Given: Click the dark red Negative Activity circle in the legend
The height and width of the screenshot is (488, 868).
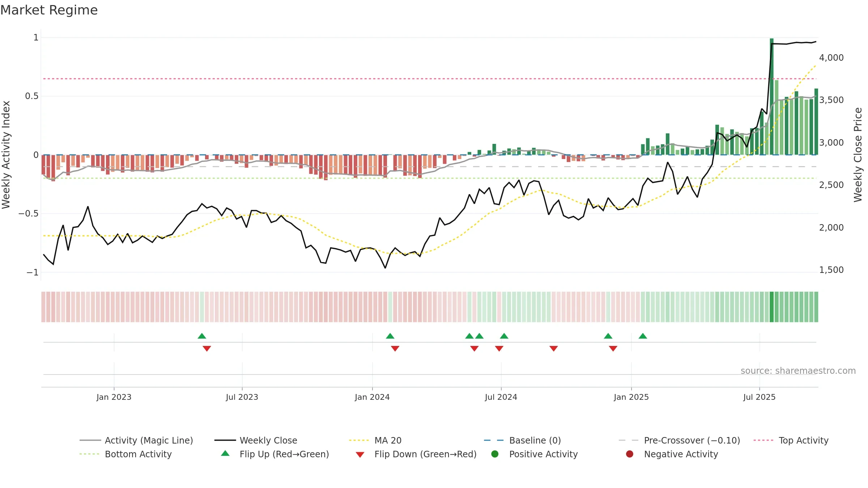Looking at the screenshot, I should click(630, 454).
